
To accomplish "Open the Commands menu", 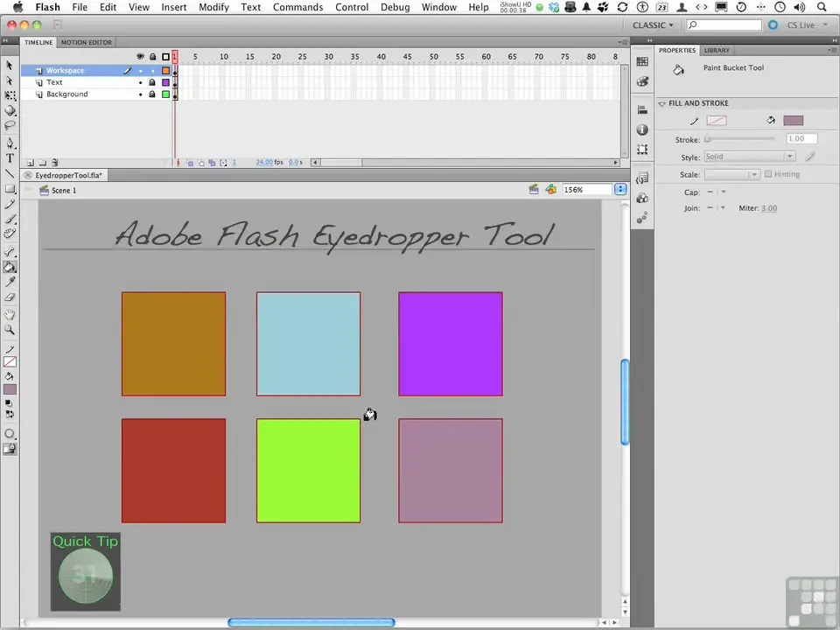I will pos(297,7).
